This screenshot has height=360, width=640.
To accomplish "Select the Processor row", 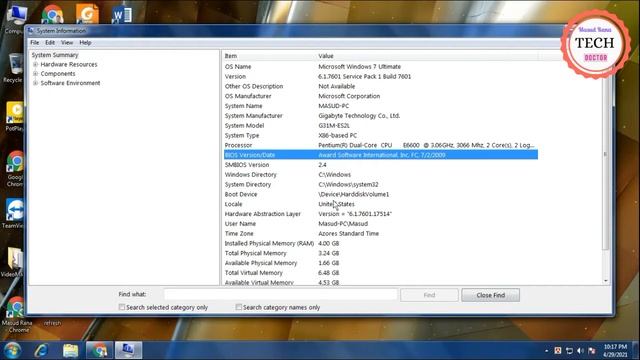I will tap(381, 145).
